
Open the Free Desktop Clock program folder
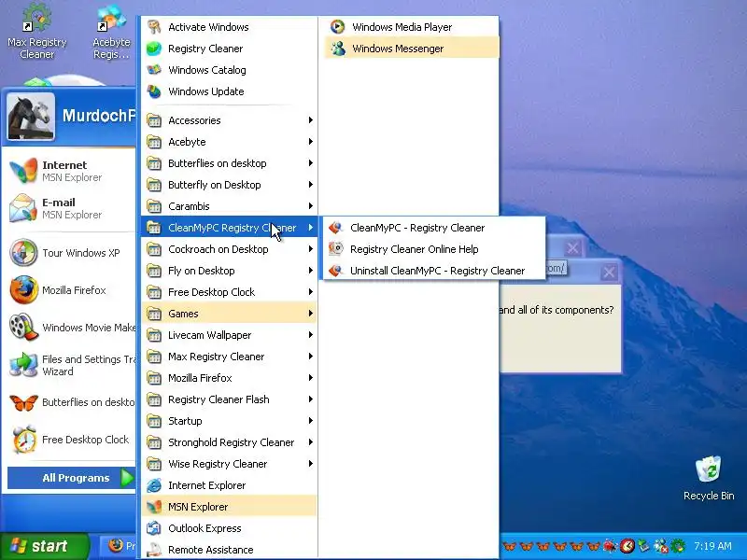pyautogui.click(x=229, y=292)
